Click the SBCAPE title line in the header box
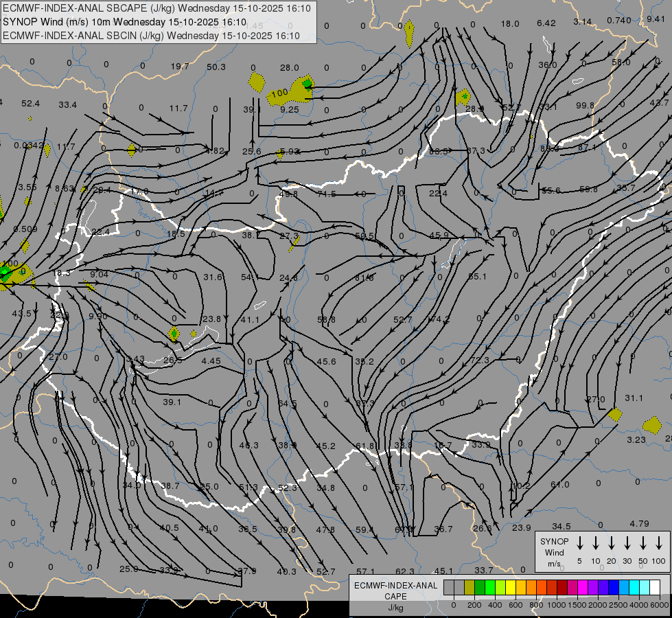 coord(157,8)
